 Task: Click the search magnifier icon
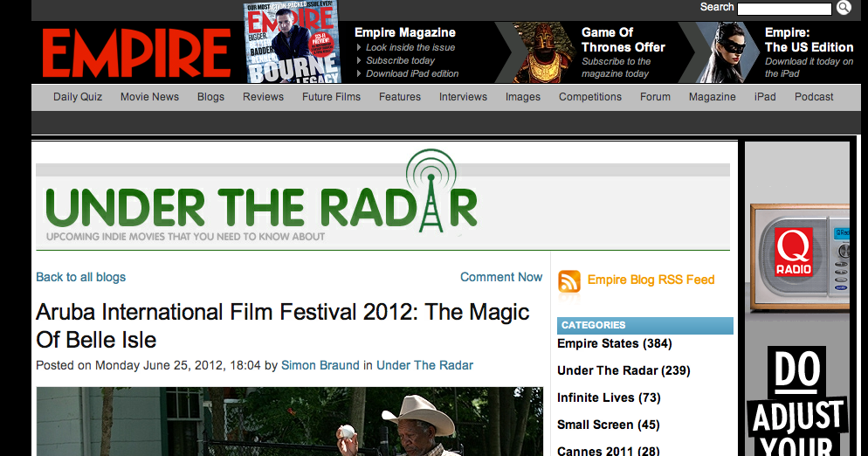coord(844,7)
